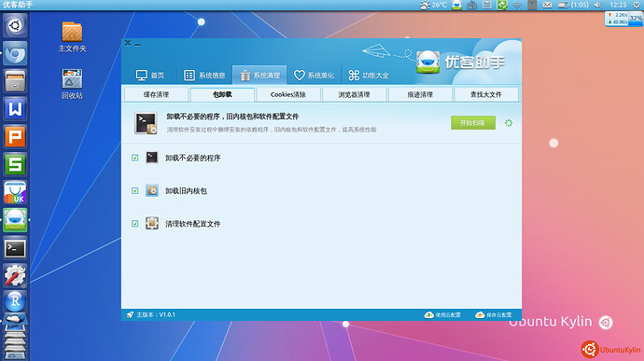Switch to the 痕迹清理 sub-tab

tap(420, 94)
